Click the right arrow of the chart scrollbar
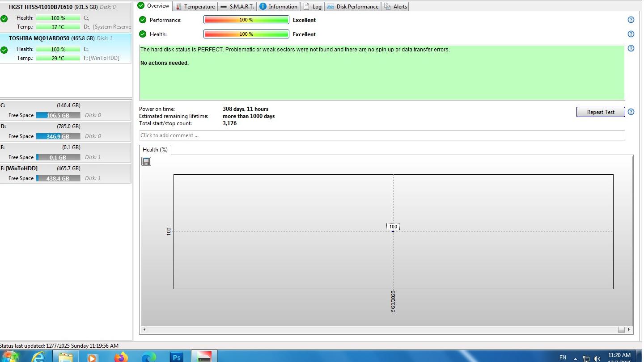Viewport: 644px width, 362px height. tap(629, 329)
